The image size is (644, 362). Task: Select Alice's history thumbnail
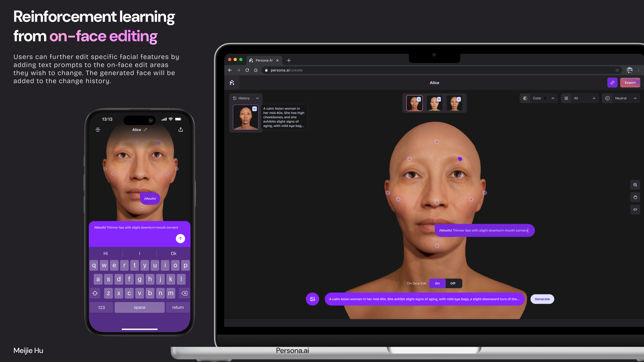tap(245, 117)
